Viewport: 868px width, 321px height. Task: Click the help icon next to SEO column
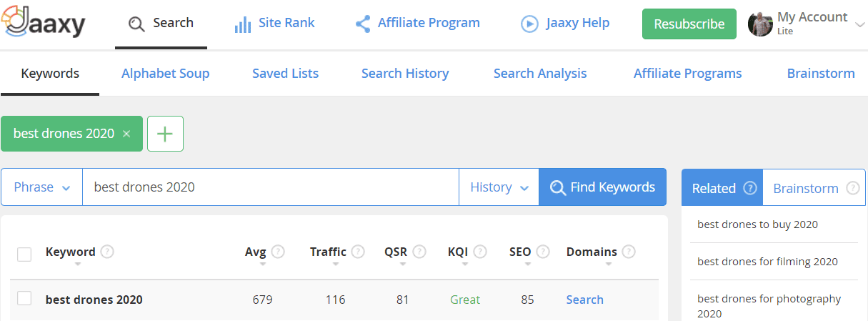[543, 252]
